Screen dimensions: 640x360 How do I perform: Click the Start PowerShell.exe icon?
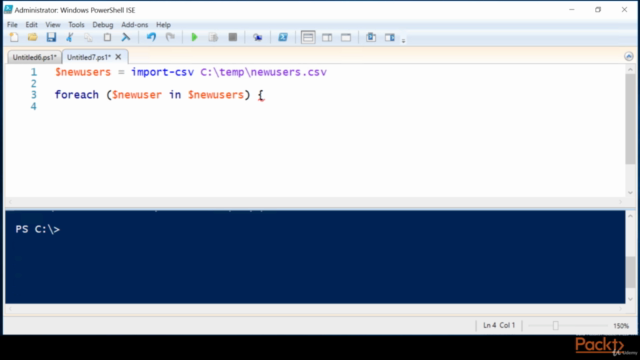282,38
